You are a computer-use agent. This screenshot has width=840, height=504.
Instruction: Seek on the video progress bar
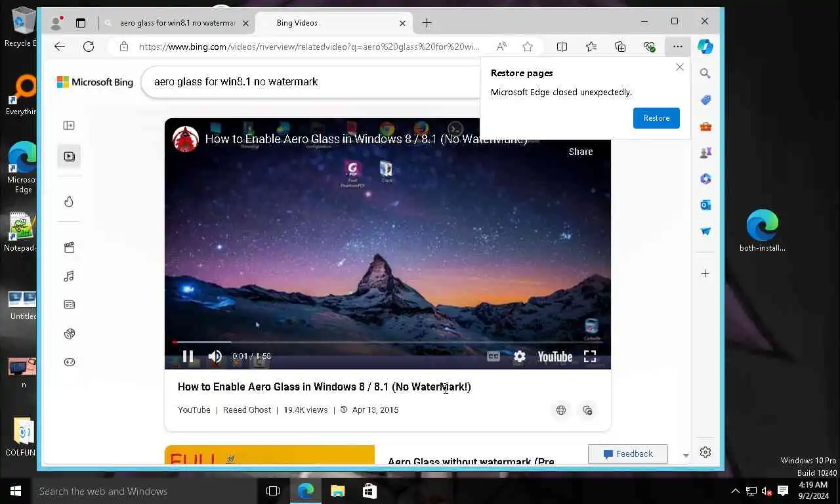click(x=387, y=342)
